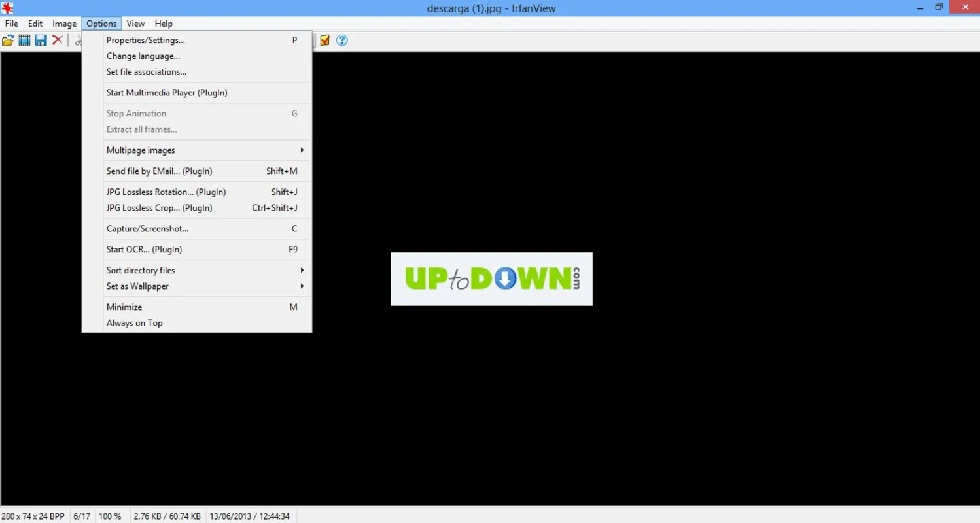This screenshot has width=980, height=523.
Task: Open the Slideshow filmstrip icon
Action: (24, 41)
